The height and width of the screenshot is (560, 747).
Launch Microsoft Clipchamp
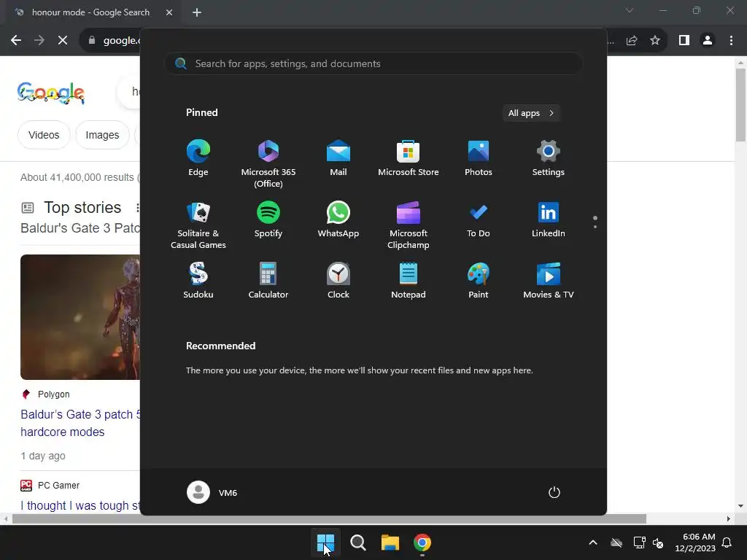[x=409, y=225]
